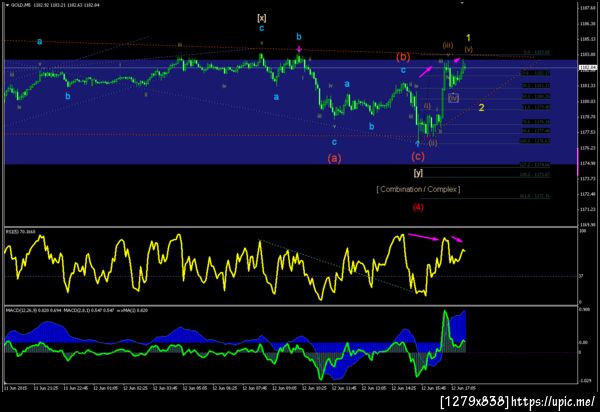The image size is (600, 412).
Task: Select the cyan a label at far left
Action: point(39,41)
